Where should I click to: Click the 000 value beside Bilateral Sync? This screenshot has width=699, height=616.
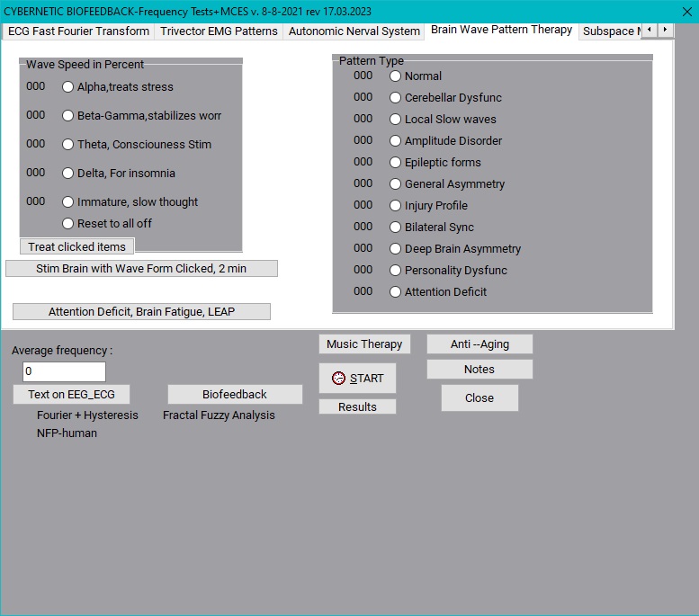coord(363,227)
